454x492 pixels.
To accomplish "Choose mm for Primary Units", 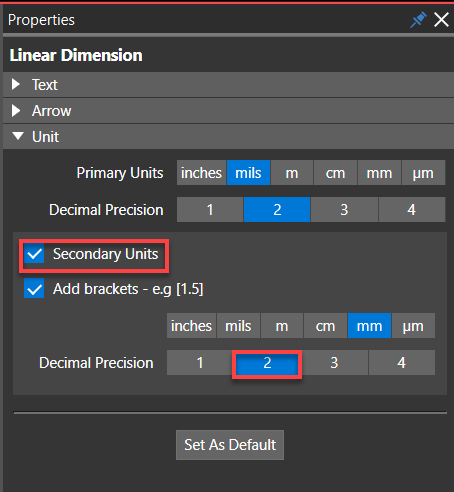I will (x=379, y=173).
